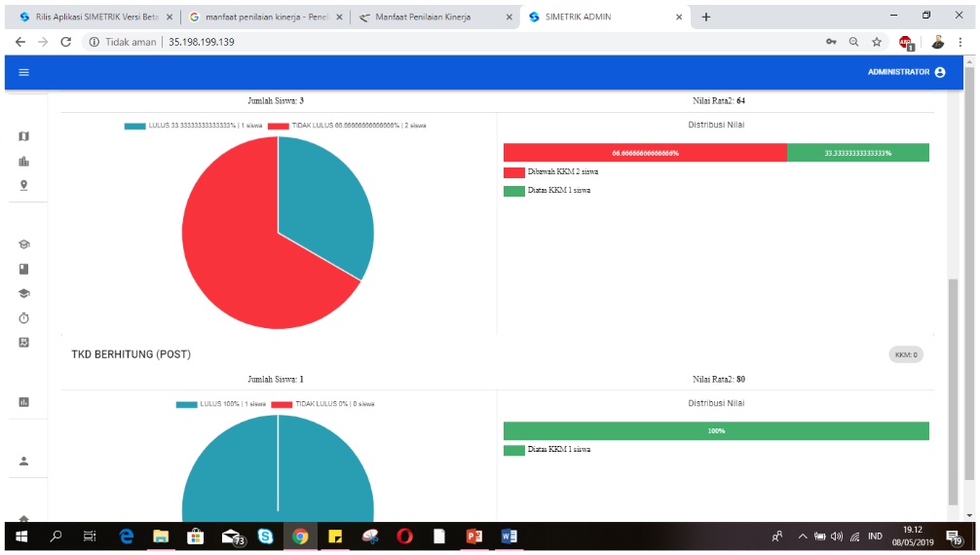Click the green 100% distribution bar
Viewport: 980px width, 555px height.
point(716,430)
